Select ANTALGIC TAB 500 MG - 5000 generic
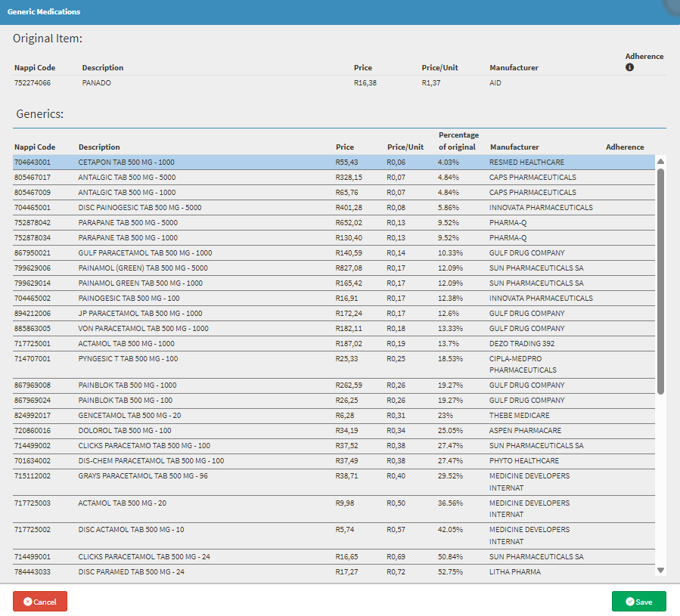 [129, 178]
